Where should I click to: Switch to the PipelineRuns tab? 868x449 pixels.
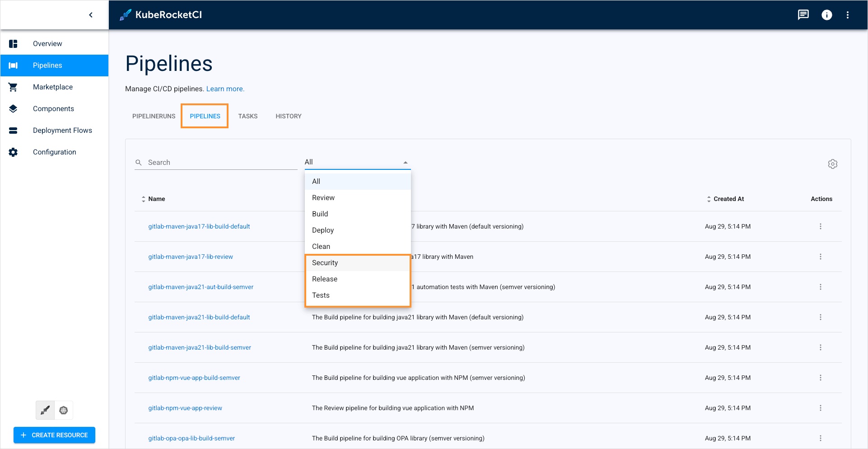(154, 117)
